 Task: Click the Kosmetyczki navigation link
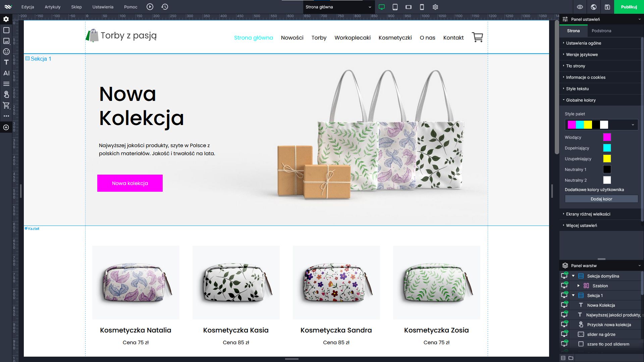(395, 38)
